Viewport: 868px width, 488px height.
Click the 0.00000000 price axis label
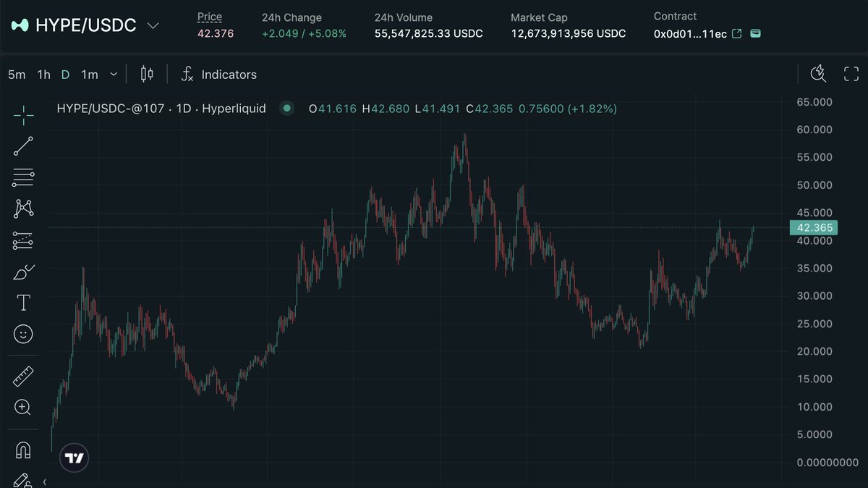[x=826, y=462]
